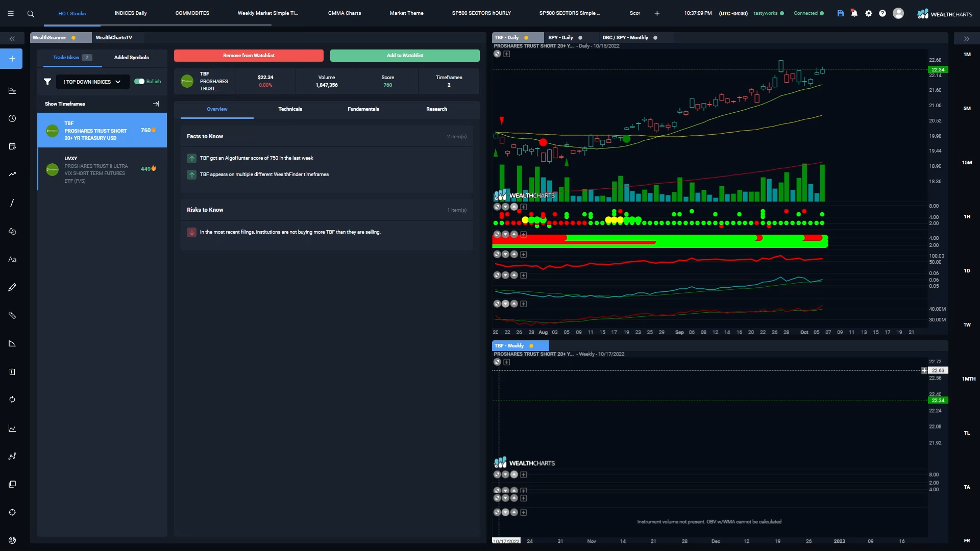The height and width of the screenshot is (551, 980).
Task: Switch to INDICES Daily workspace tab
Action: pos(131,13)
